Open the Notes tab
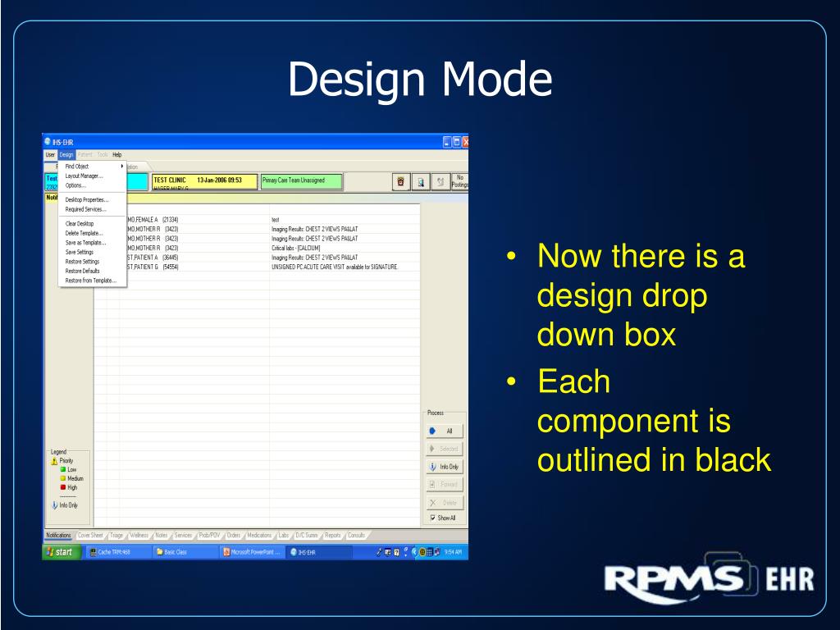This screenshot has height=630, width=840. click(162, 535)
